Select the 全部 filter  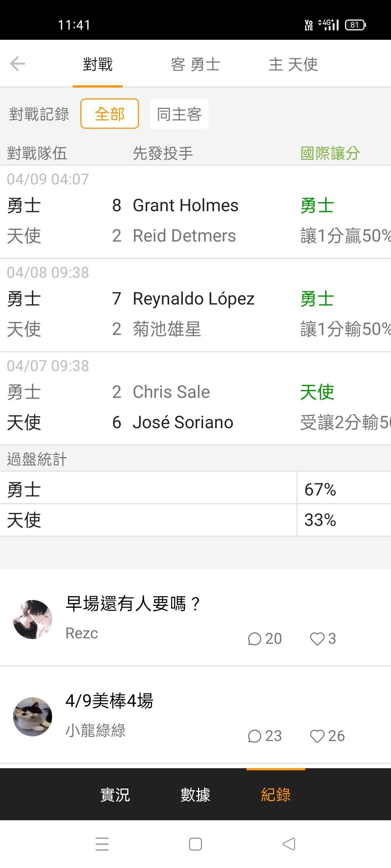point(109,114)
